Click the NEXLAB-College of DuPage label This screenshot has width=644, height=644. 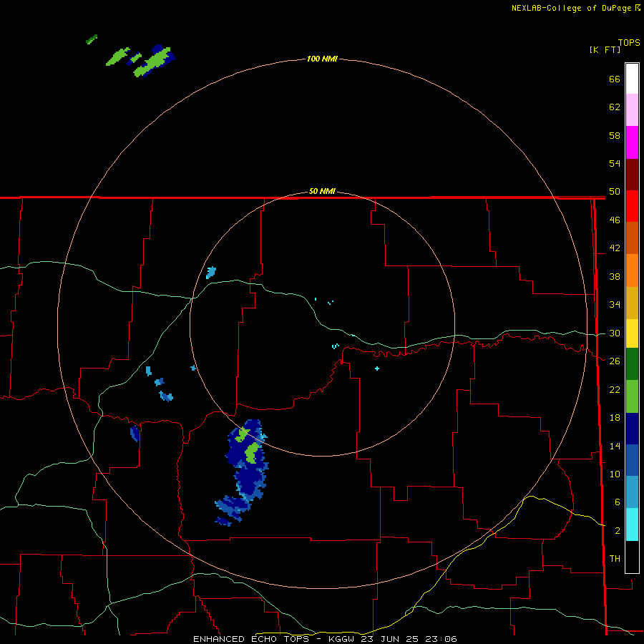tap(571, 8)
